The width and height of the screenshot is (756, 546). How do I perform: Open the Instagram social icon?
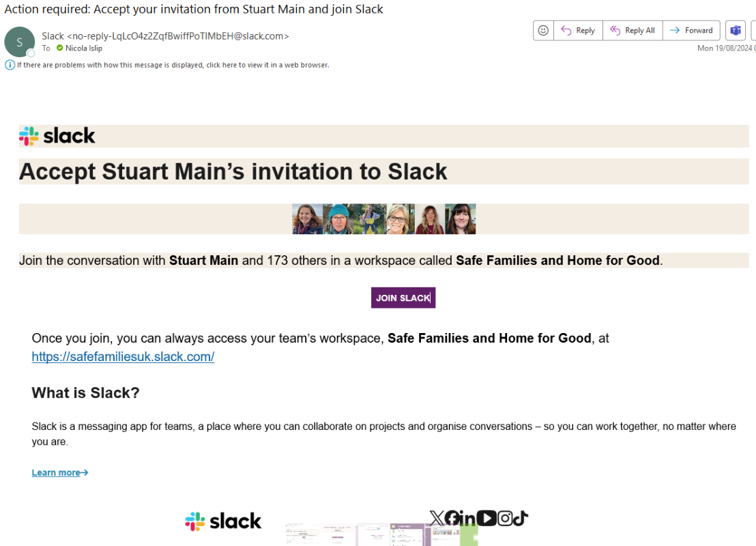(x=505, y=519)
